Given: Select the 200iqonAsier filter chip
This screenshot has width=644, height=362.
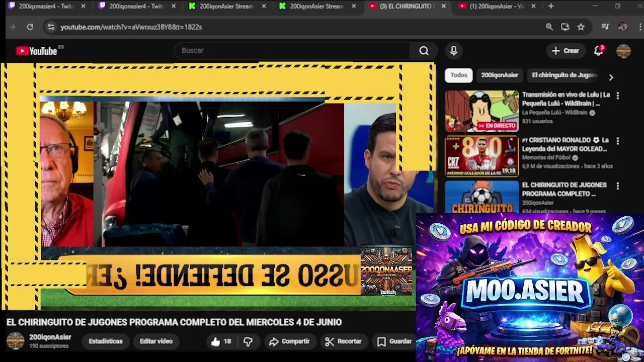Looking at the screenshot, I should pyautogui.click(x=499, y=75).
